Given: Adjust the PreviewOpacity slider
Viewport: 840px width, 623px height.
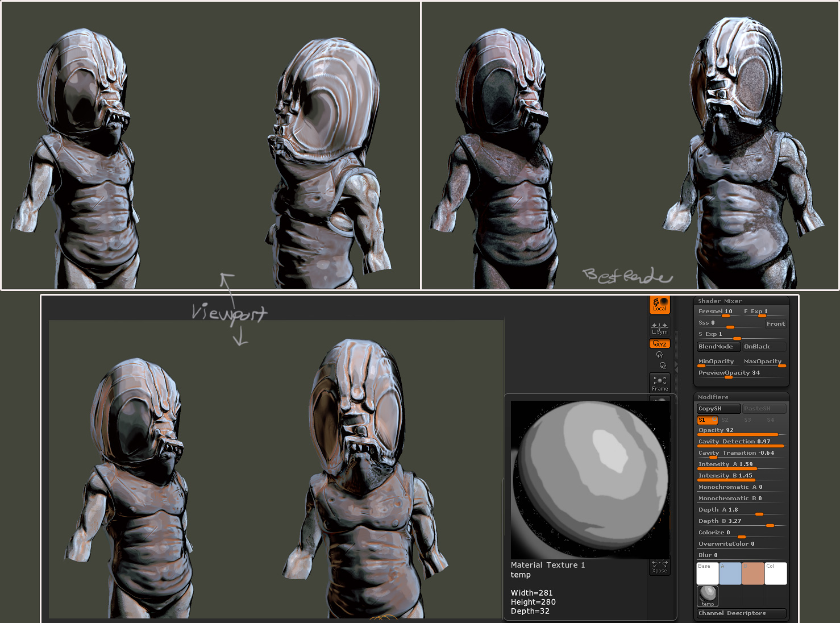Looking at the screenshot, I should point(741,373).
